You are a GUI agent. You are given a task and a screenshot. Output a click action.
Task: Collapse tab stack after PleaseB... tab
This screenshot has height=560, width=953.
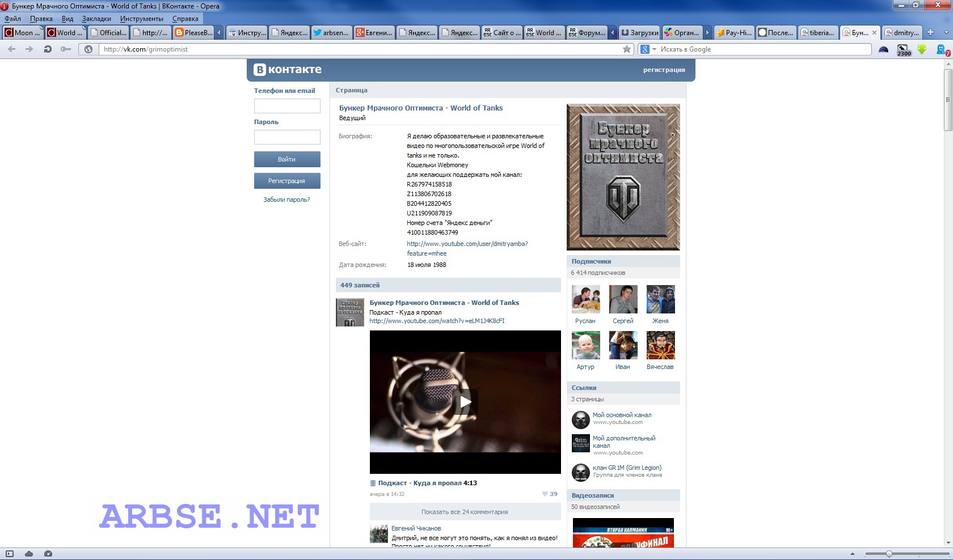click(219, 32)
